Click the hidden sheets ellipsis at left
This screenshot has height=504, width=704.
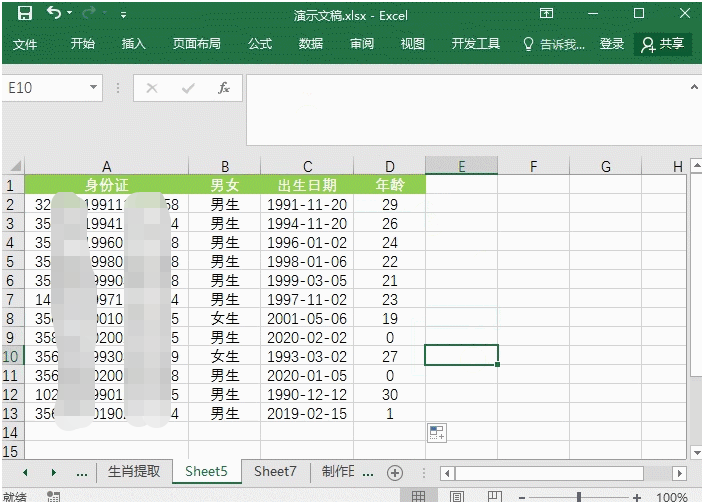[x=82, y=473]
